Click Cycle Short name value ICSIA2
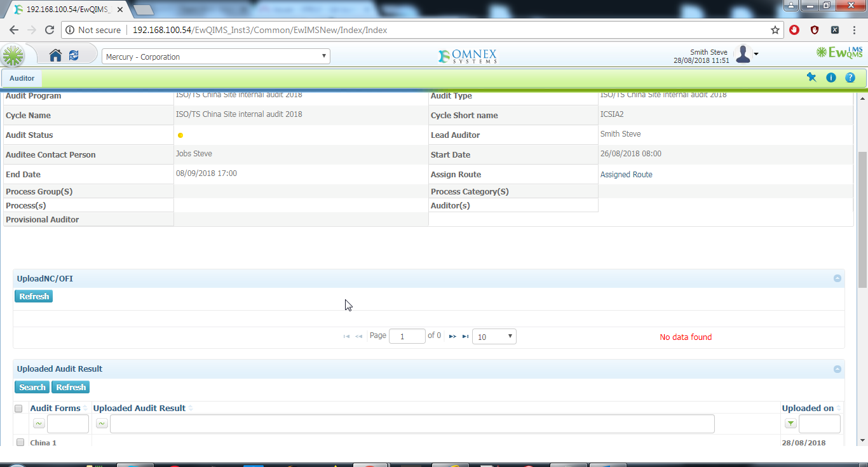This screenshot has height=467, width=868. point(612,114)
